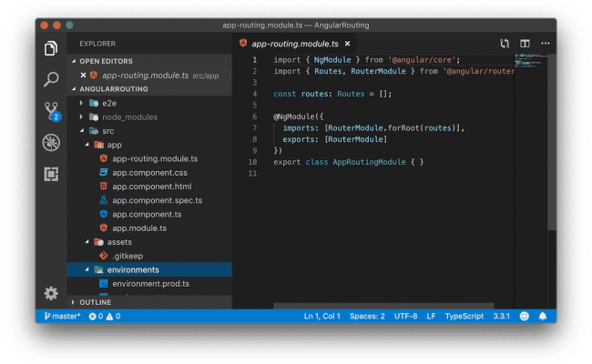This screenshot has height=364, width=592.
Task: Click the errors count icon in status bar
Action: [92, 316]
